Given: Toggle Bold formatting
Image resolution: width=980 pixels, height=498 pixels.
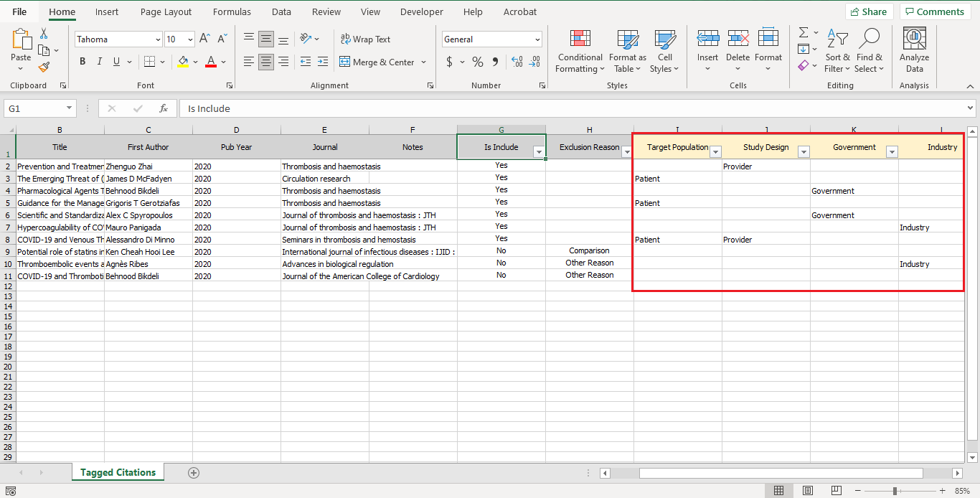Looking at the screenshot, I should click(x=83, y=62).
